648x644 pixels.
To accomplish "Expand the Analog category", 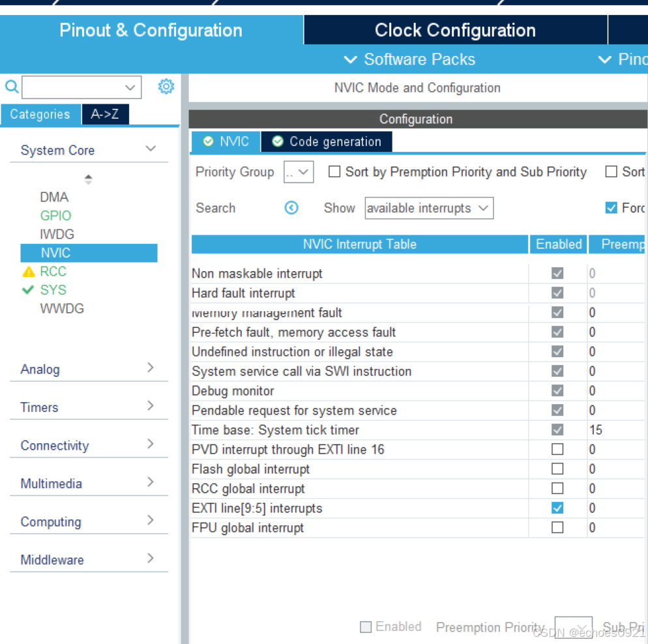I will pyautogui.click(x=89, y=369).
